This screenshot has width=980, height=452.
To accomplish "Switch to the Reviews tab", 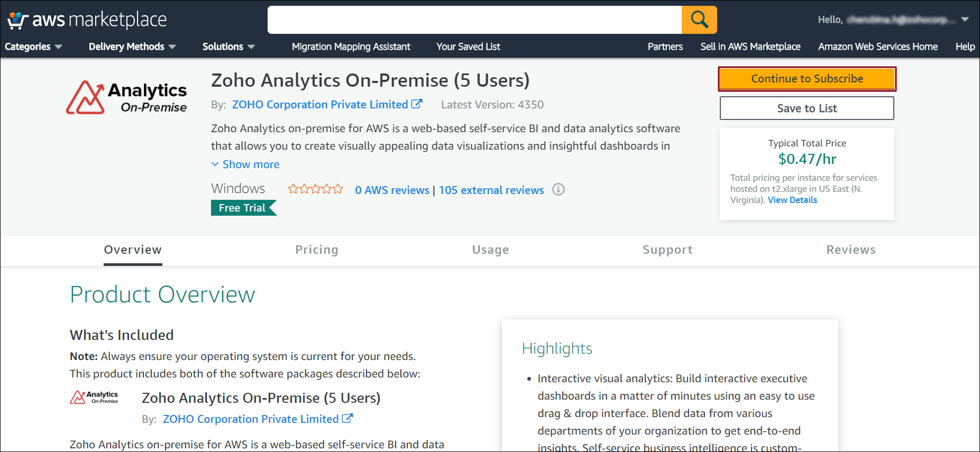I will coord(850,250).
